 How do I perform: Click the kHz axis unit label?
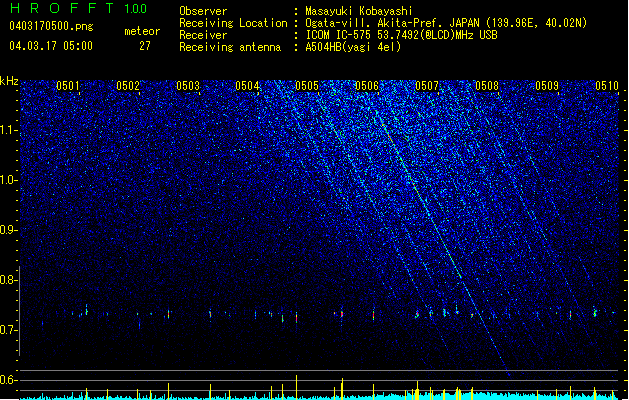tap(9, 81)
